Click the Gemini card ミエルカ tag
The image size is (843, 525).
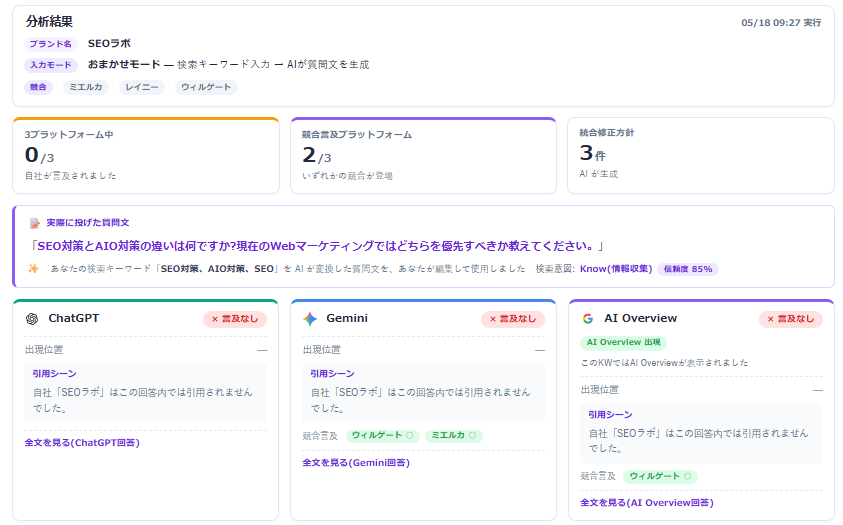click(454, 435)
